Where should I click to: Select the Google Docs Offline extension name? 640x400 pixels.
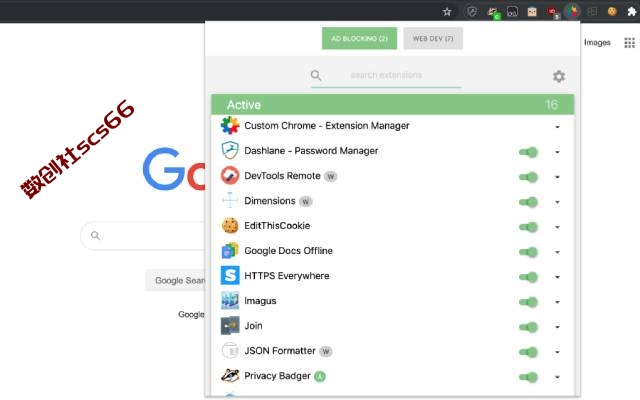coord(288,251)
